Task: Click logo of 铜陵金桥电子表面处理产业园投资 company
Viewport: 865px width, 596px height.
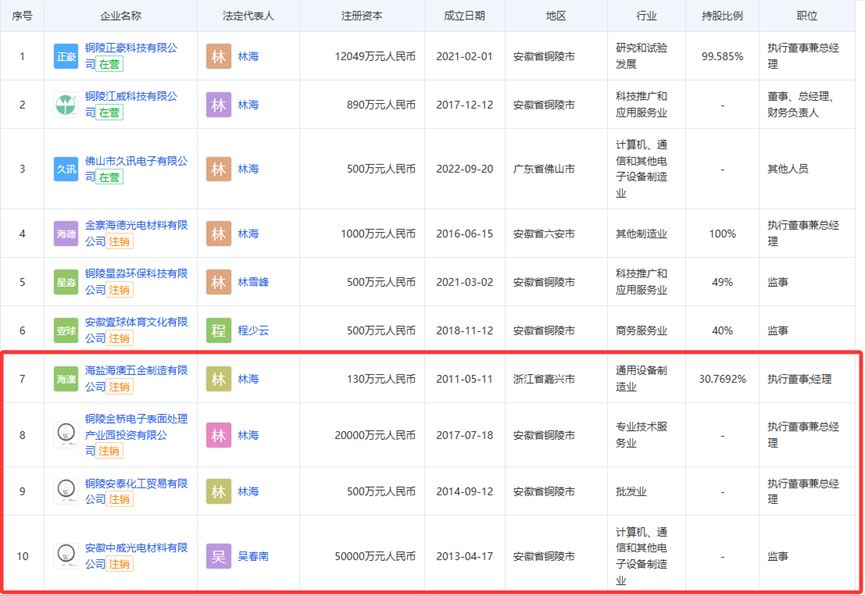Action: [x=66, y=435]
